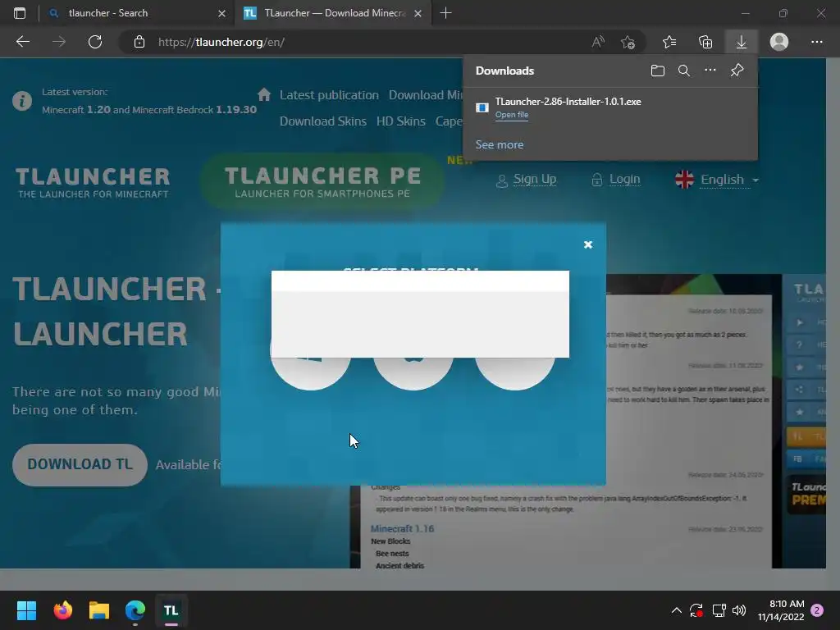
Task: Open a new browser tab
Action: 445,13
